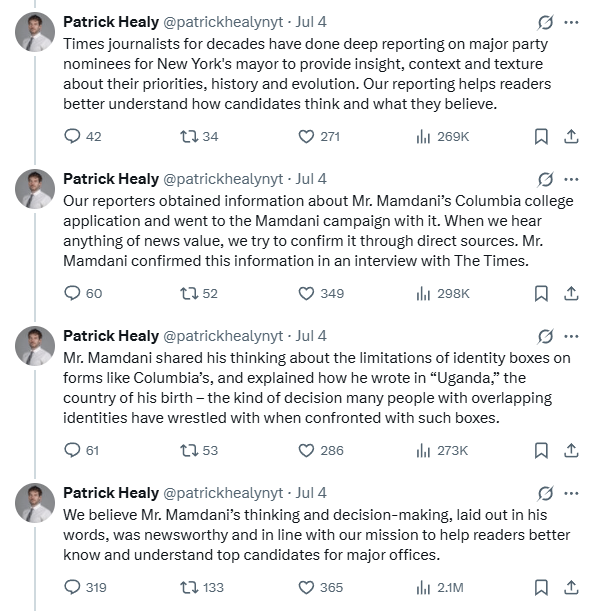This screenshot has width=595, height=611.
Task: Repost the tweet with 52 reposts
Action: (x=199, y=294)
